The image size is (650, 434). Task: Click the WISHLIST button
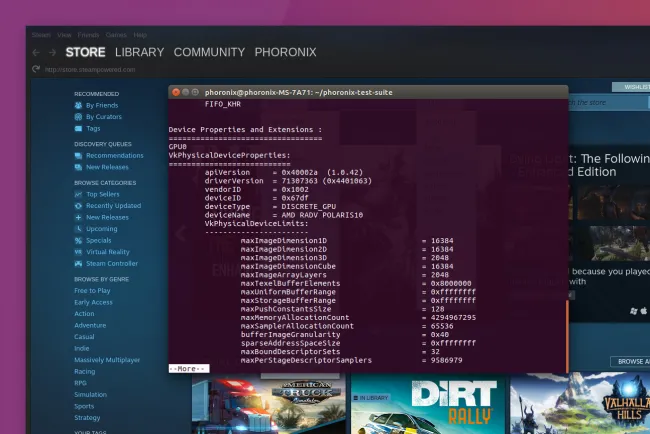631,87
